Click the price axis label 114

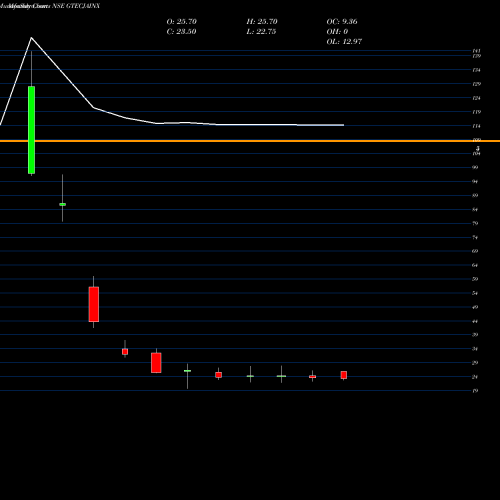pyautogui.click(x=477, y=126)
